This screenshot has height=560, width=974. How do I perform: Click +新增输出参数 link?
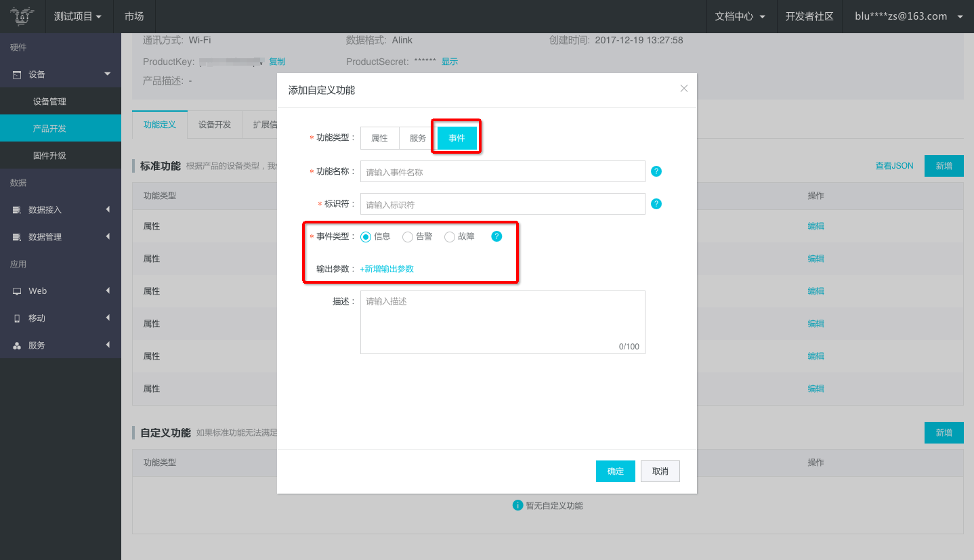tap(387, 269)
